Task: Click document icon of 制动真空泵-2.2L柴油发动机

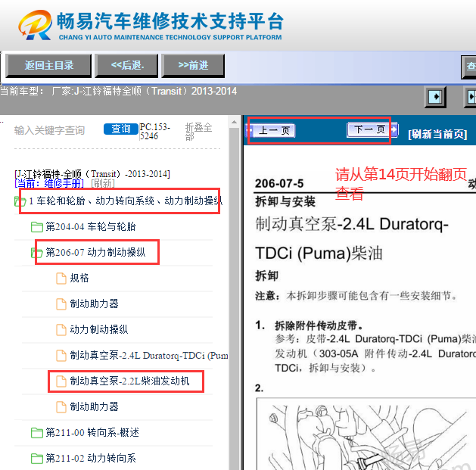Action: pos(61,381)
